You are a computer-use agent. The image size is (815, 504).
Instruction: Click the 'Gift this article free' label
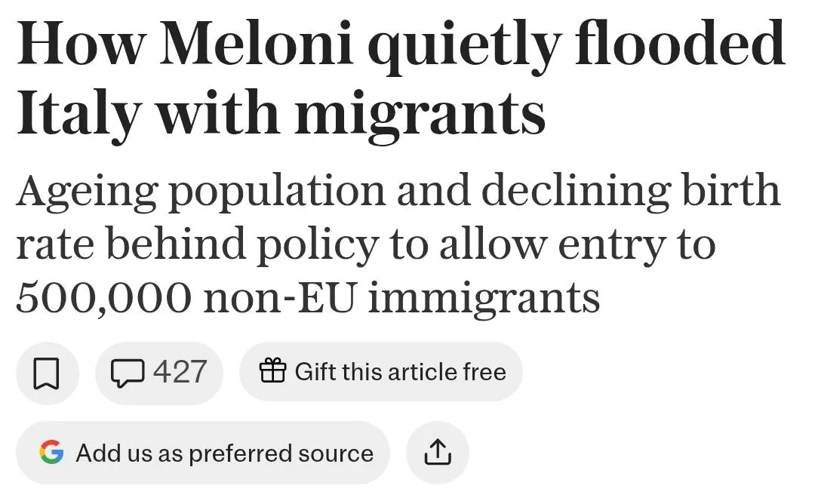(400, 372)
